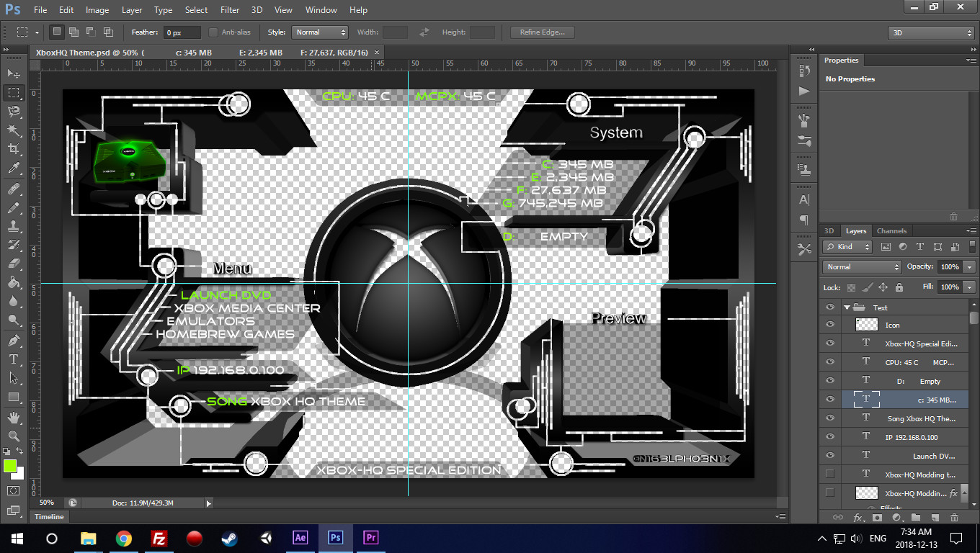The width and height of the screenshot is (980, 553).
Task: Switch to the Channels tab
Action: click(891, 231)
